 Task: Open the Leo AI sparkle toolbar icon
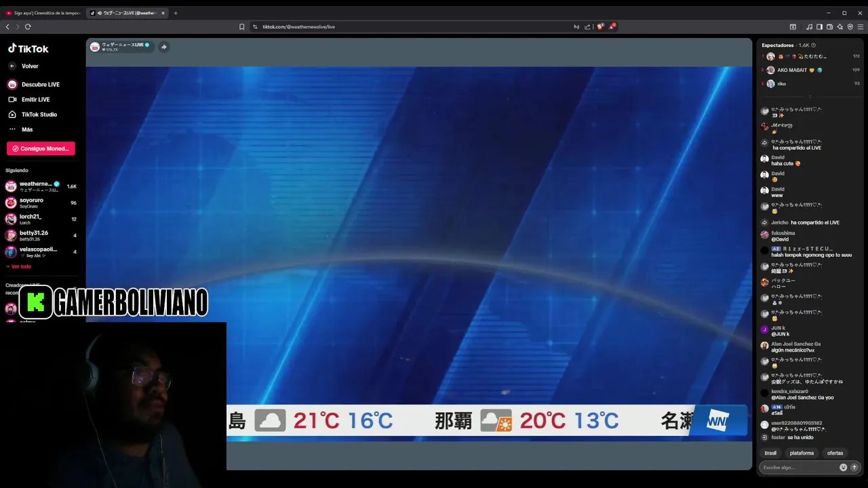840,26
